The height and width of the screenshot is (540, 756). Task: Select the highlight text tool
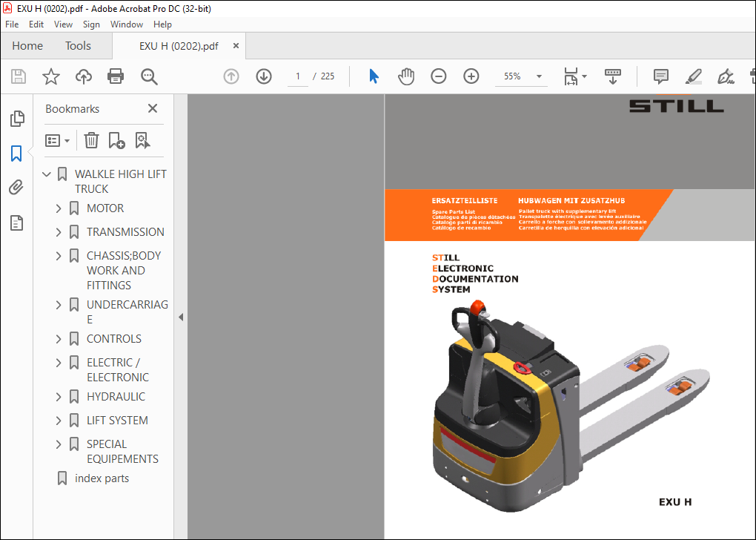pyautogui.click(x=693, y=76)
